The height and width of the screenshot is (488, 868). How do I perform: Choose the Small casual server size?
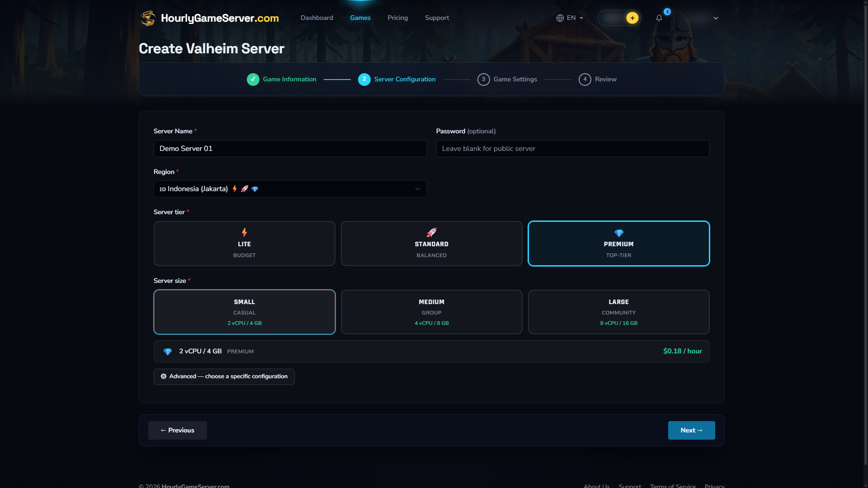(x=245, y=312)
